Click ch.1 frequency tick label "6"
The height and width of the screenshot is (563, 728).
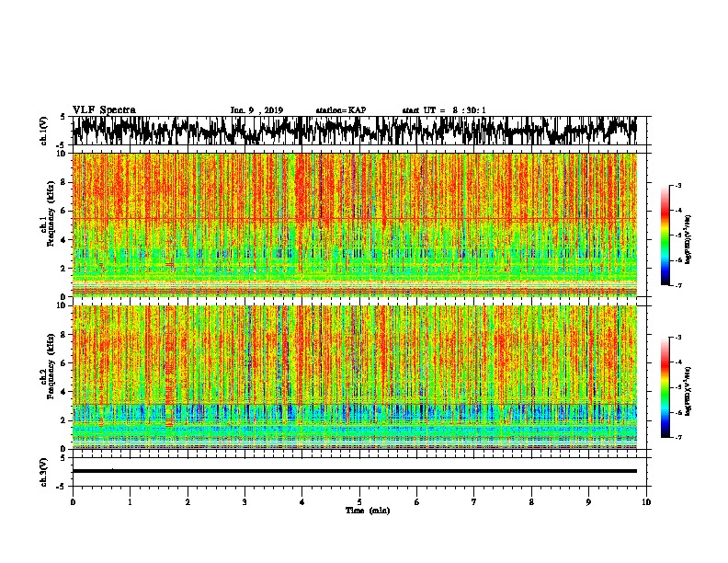tap(64, 211)
